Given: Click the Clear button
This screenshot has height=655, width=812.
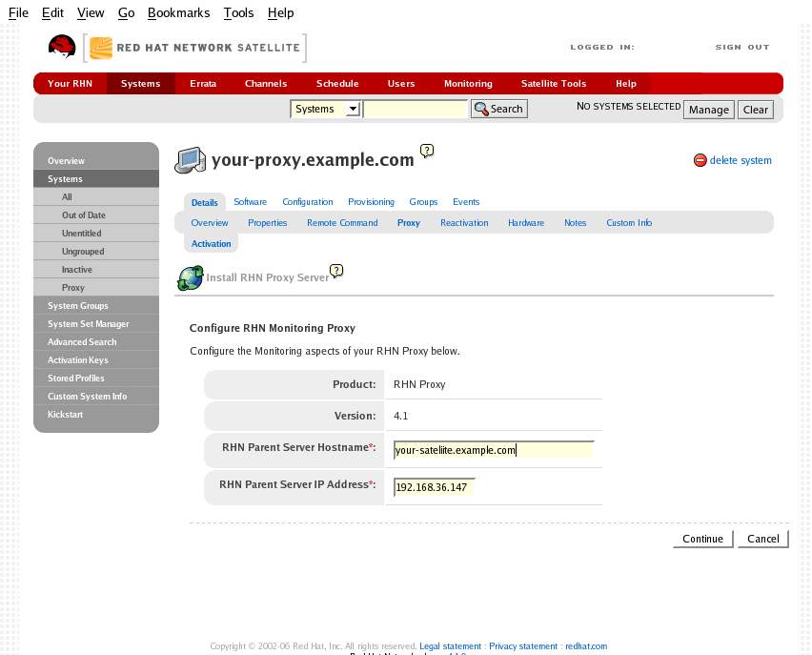Looking at the screenshot, I should pyautogui.click(x=755, y=110).
